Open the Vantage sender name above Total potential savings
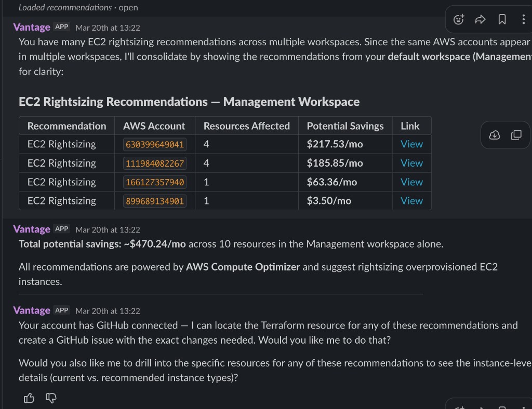Viewport: 532px width, 409px height. (32, 229)
